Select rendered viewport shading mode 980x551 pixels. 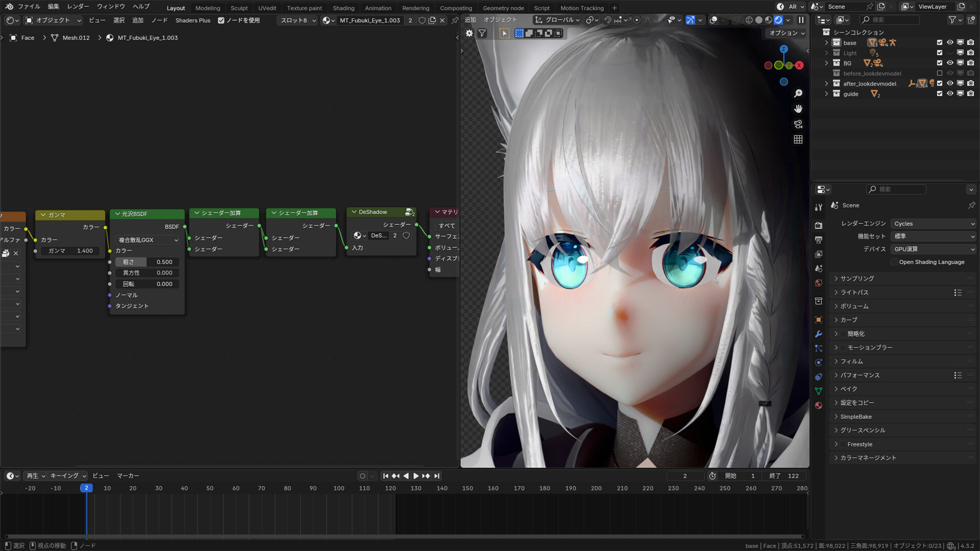778,20
